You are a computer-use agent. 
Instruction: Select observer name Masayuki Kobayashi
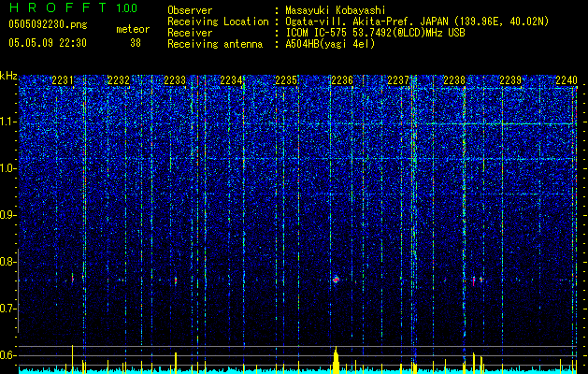coord(336,10)
